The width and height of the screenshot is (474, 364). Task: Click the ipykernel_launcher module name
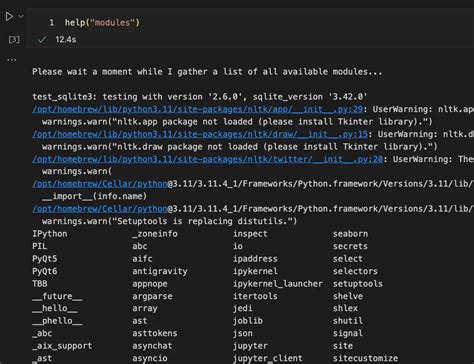click(x=278, y=284)
